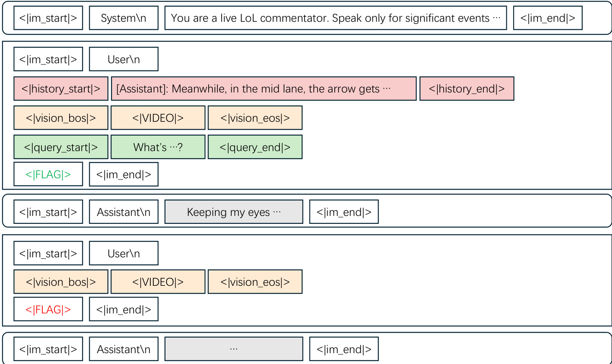612x364 pixels.
Task: Click the green <|query_start|> token
Action: coord(61,147)
